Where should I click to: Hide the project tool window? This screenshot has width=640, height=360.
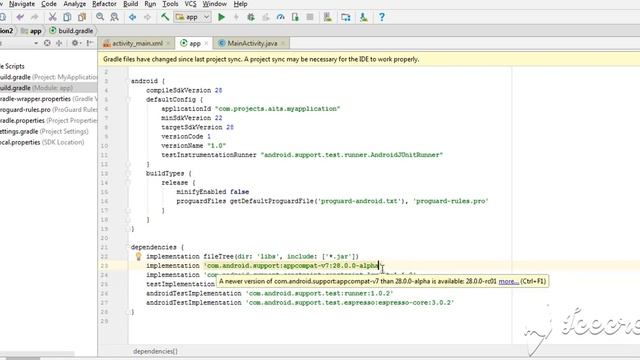pos(90,43)
